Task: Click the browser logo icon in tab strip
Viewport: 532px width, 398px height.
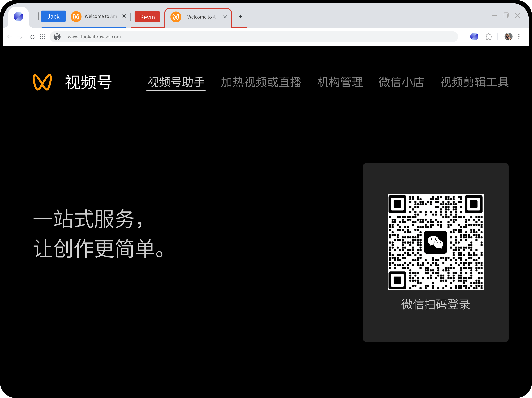Action: coord(19,17)
